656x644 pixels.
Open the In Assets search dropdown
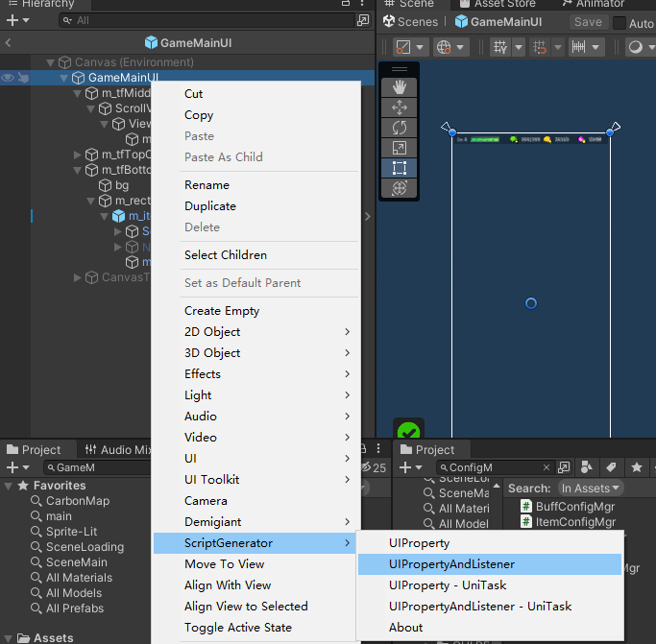591,488
